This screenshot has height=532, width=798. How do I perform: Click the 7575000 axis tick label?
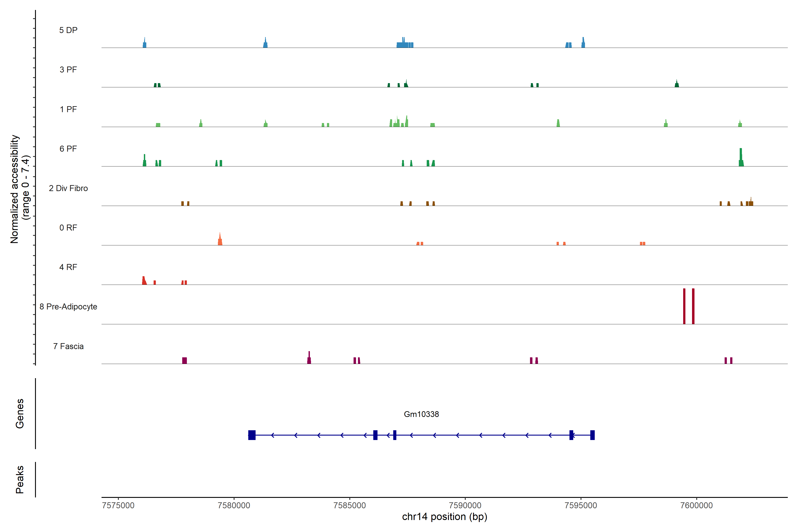click(x=118, y=505)
